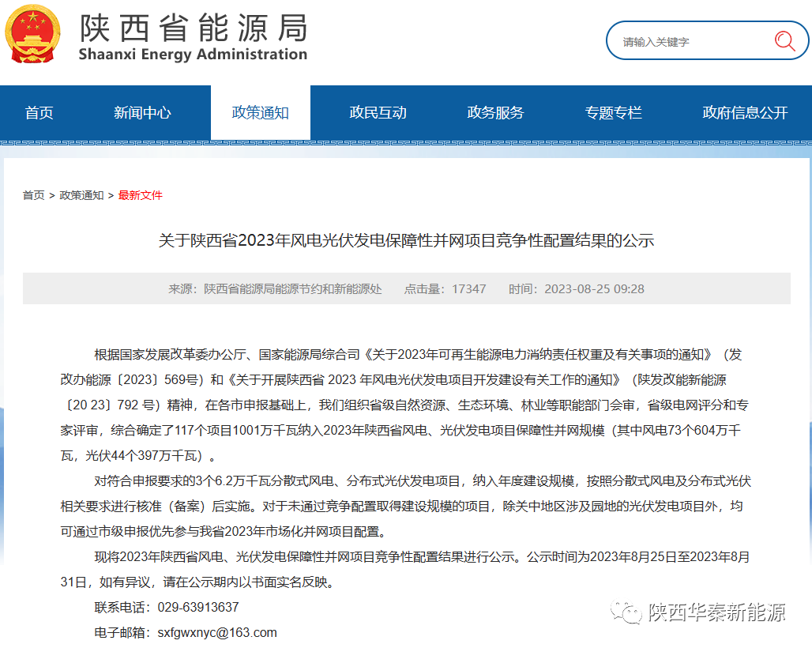Click the contact phone 029-63913637
This screenshot has height=648, width=812.
click(x=198, y=607)
